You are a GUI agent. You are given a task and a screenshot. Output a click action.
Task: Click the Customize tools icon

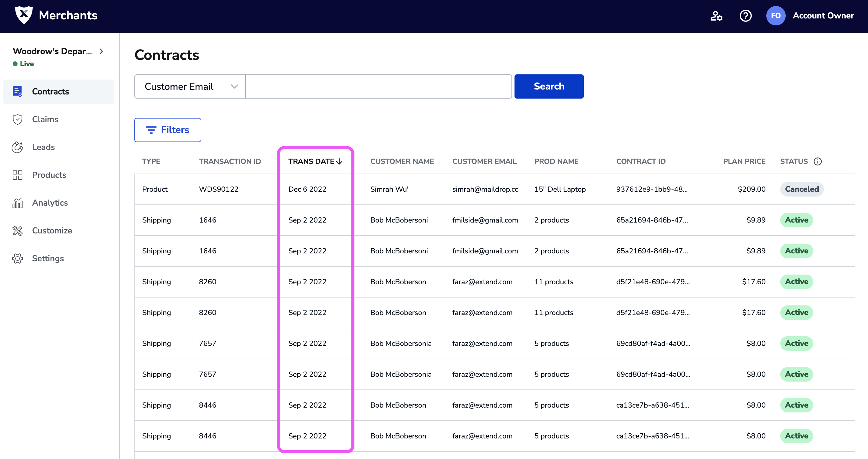pos(18,231)
